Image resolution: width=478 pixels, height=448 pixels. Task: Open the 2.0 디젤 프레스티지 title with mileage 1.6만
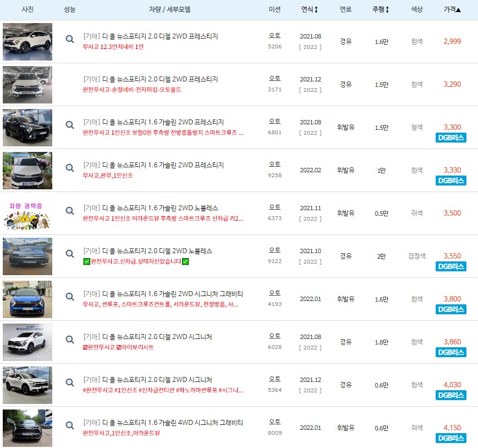click(151, 36)
